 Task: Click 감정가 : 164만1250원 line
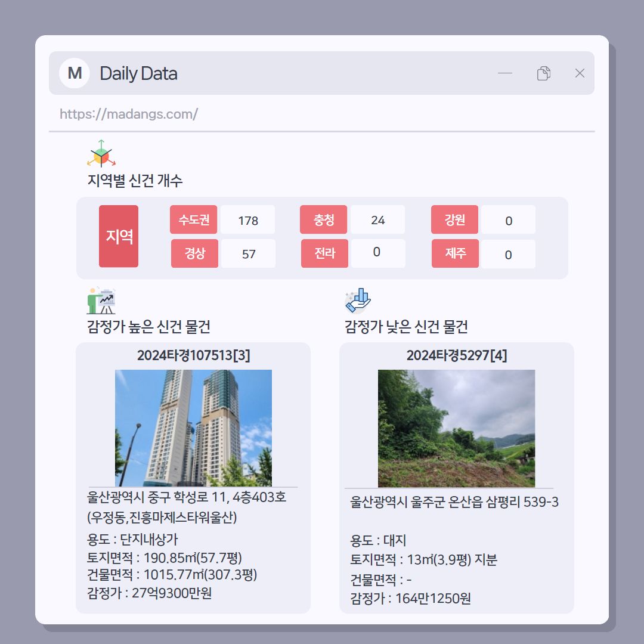[x=410, y=599]
